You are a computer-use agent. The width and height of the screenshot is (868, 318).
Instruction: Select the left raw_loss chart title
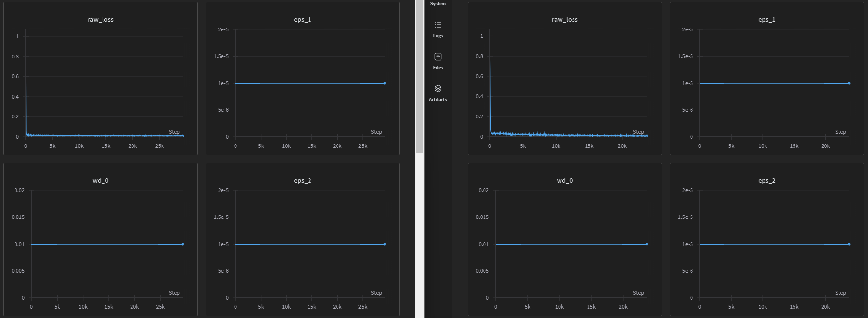101,20
